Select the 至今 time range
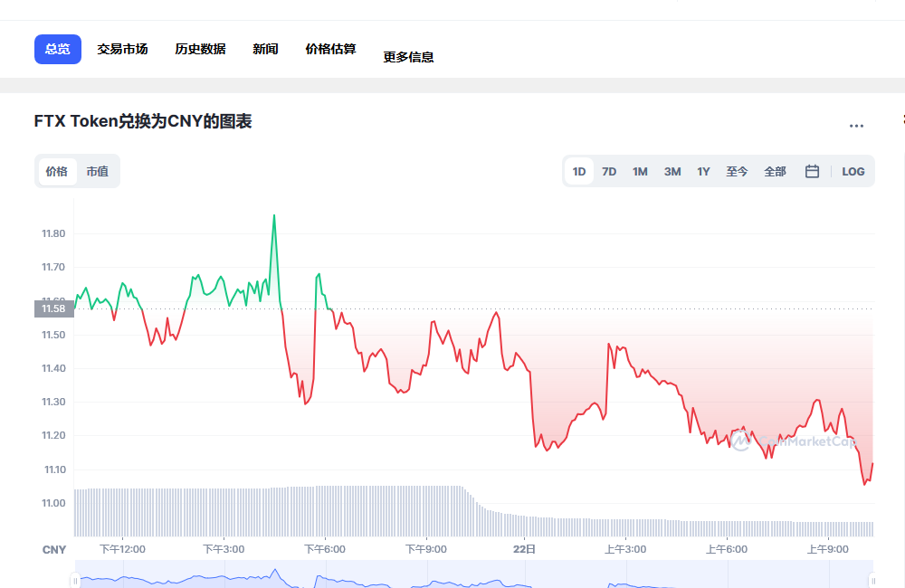905x588 pixels. click(x=737, y=171)
